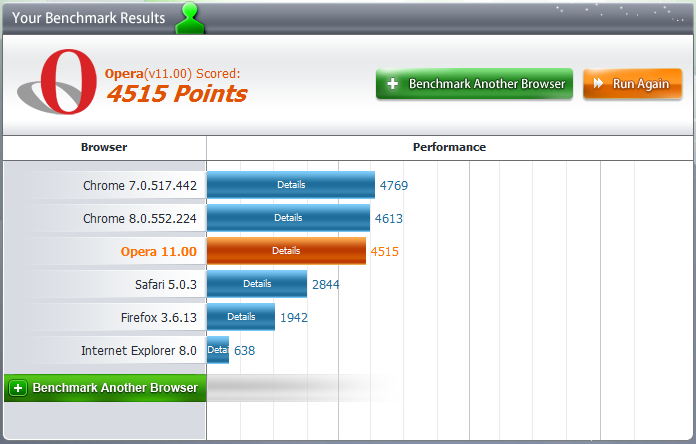Click the Your Benchmark Results title
Image resolution: width=696 pixels, height=444 pixels.
coord(88,18)
